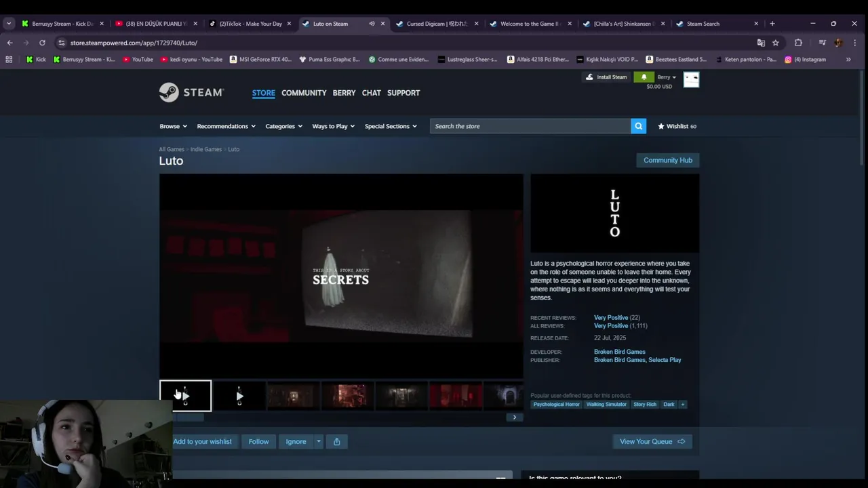
Task: Show more bookmarks with the double chevron
Action: (848, 60)
